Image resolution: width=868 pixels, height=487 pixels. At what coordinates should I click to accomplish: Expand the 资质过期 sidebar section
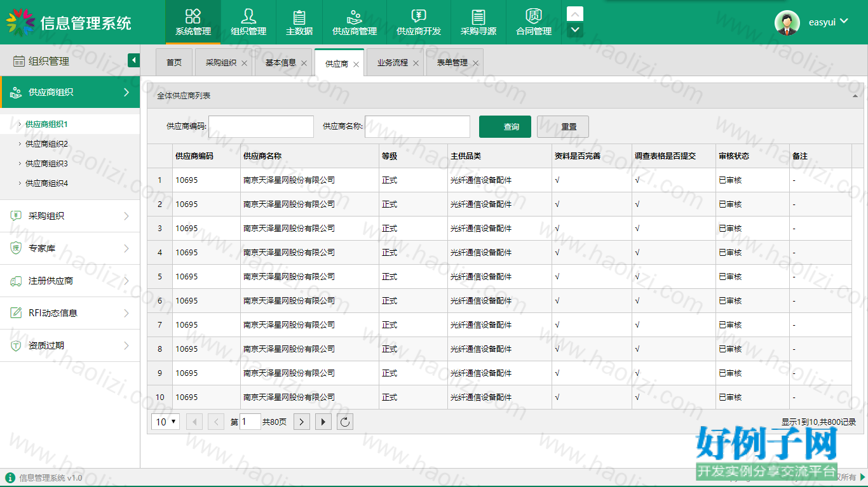click(x=70, y=345)
